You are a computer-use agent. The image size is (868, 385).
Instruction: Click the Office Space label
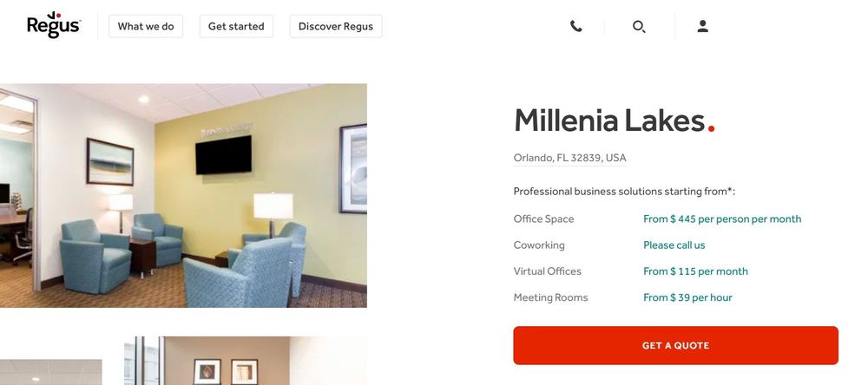pyautogui.click(x=543, y=219)
